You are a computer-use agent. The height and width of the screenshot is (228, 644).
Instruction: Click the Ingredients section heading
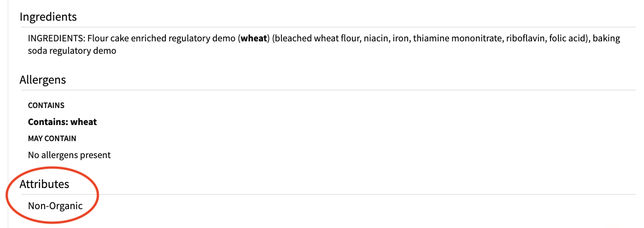click(x=48, y=17)
